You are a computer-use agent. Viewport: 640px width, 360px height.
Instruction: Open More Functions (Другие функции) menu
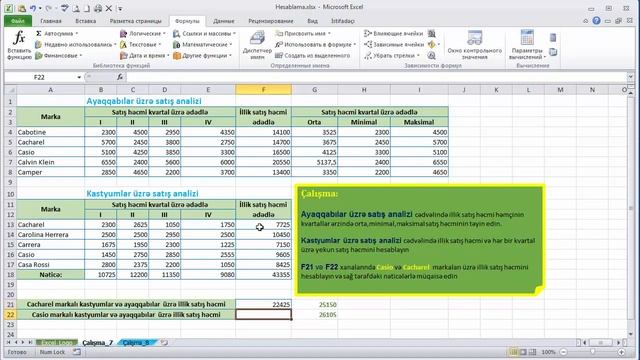[202, 56]
